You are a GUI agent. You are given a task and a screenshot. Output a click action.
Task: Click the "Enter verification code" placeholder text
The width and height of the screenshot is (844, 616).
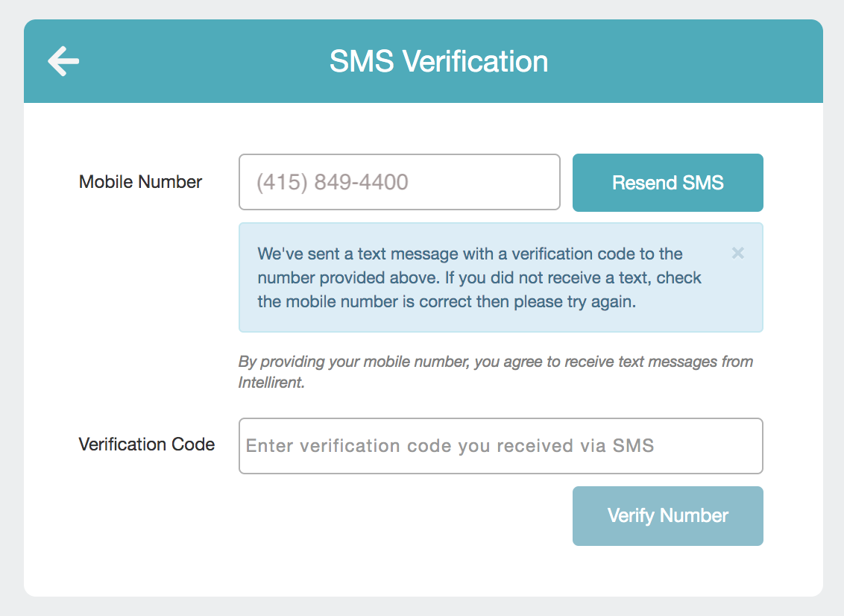pyautogui.click(x=450, y=446)
